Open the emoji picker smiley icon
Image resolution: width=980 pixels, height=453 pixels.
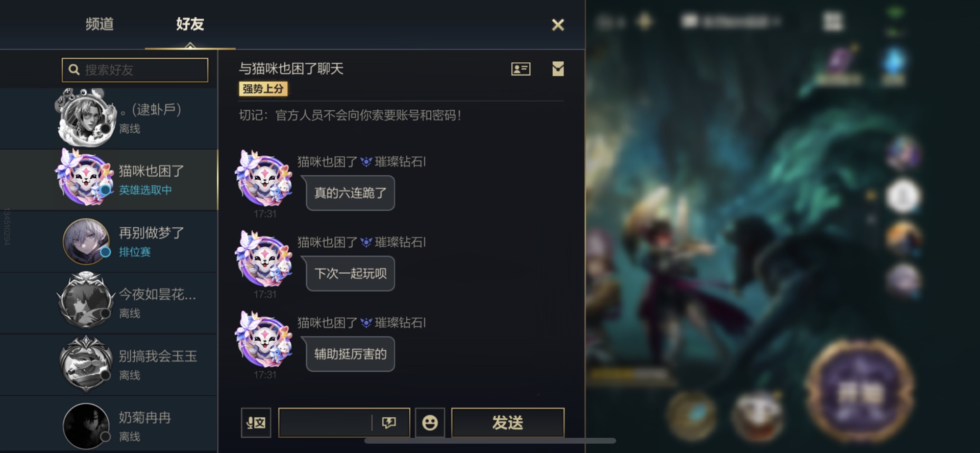(430, 422)
